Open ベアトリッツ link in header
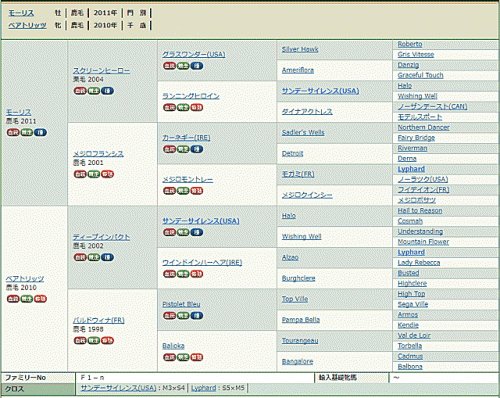 point(27,25)
